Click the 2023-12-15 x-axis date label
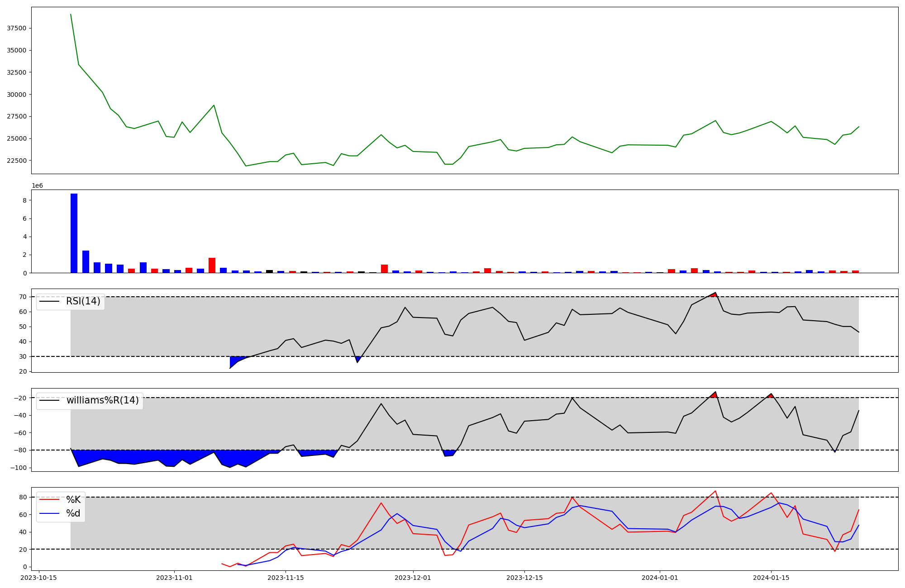The width and height of the screenshot is (905, 588). coord(524,578)
